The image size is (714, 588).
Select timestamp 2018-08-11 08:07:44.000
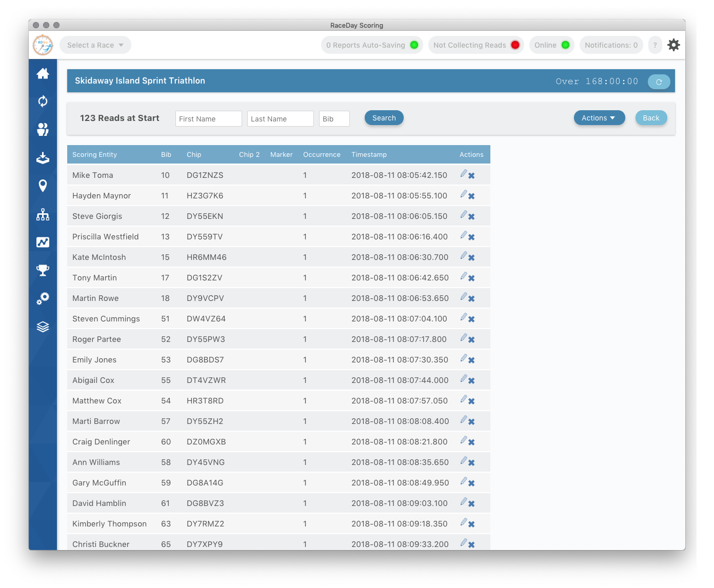click(400, 380)
